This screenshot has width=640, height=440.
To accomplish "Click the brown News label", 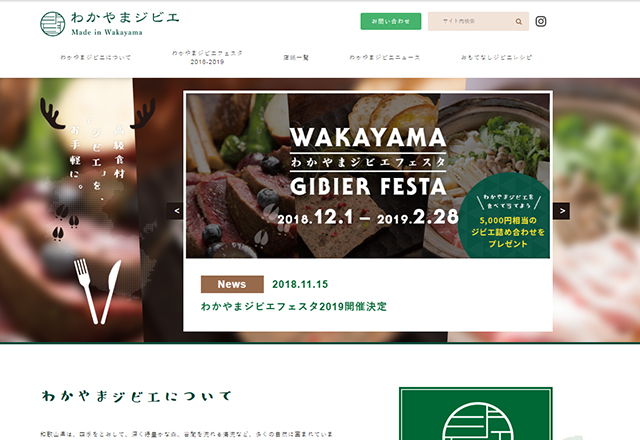I will click(232, 284).
